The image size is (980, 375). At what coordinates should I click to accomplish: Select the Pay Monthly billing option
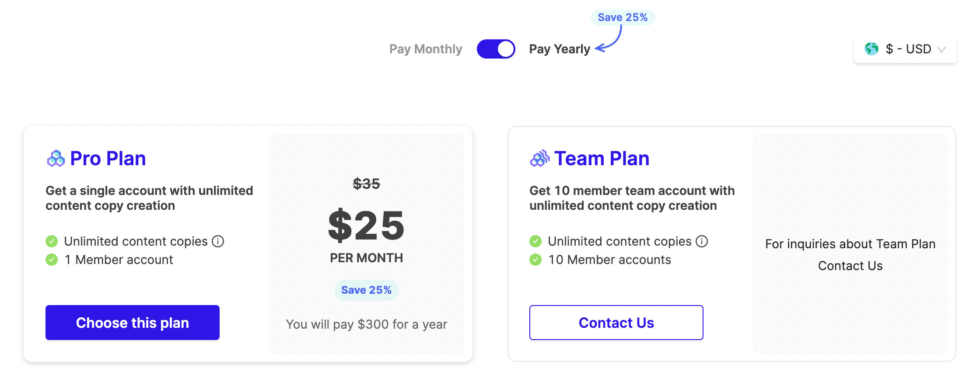coord(426,49)
